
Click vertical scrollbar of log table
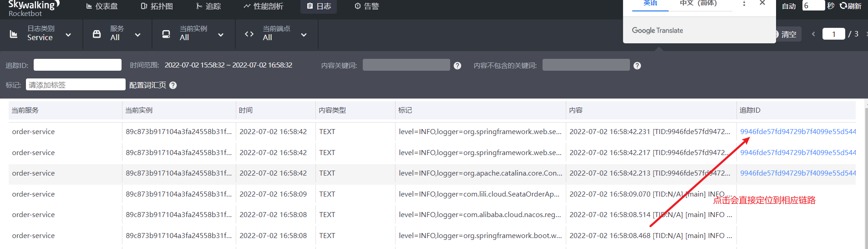click(866, 178)
